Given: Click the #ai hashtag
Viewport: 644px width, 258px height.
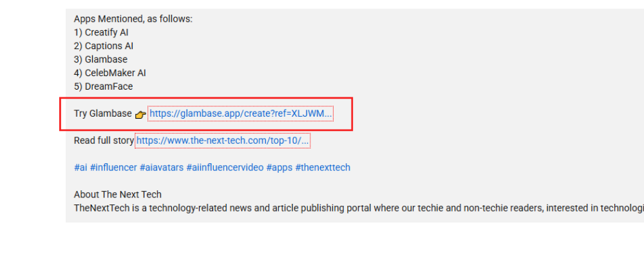Looking at the screenshot, I should [80, 168].
